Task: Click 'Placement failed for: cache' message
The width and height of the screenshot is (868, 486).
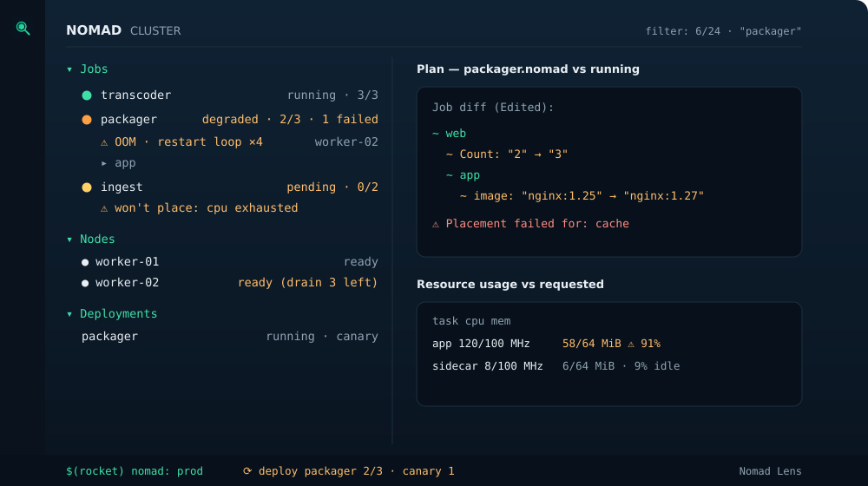Action: tap(537, 224)
